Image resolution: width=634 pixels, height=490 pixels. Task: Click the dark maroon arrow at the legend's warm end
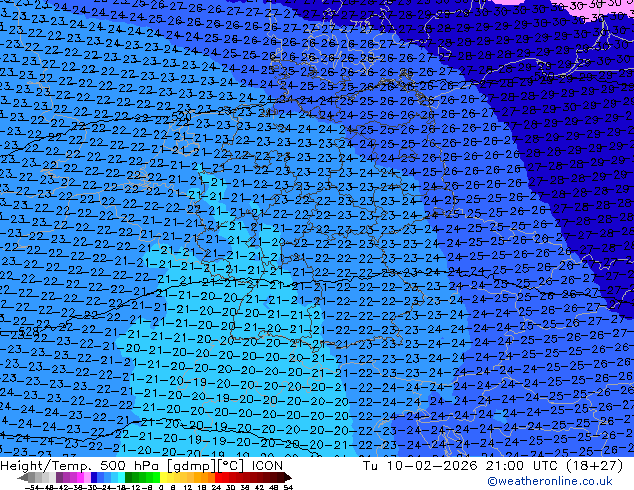tap(288, 477)
